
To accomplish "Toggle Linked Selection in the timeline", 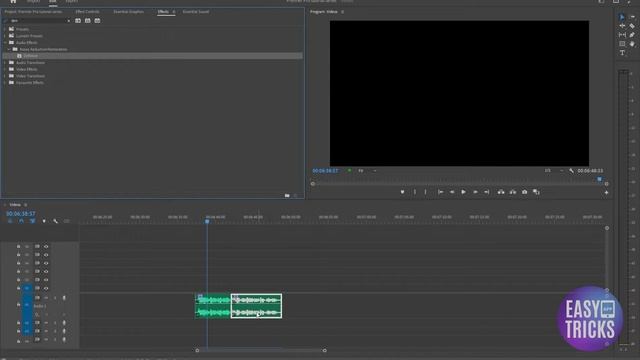I will click(x=32, y=221).
